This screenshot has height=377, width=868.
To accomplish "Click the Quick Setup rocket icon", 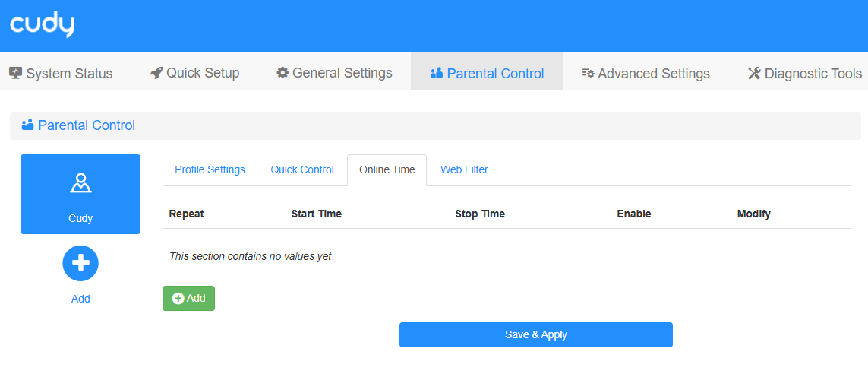I will pos(156,73).
